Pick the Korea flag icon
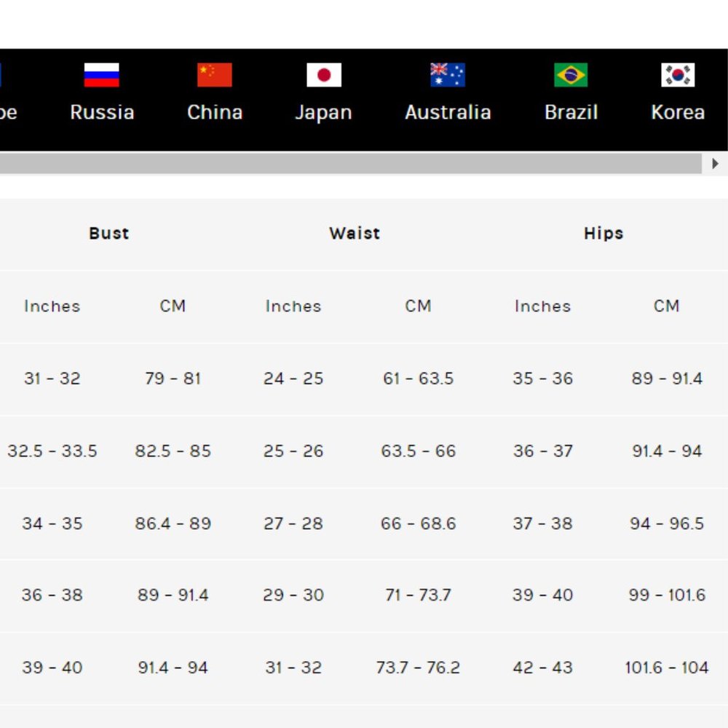Viewport: 728px width, 728px height. (x=678, y=75)
